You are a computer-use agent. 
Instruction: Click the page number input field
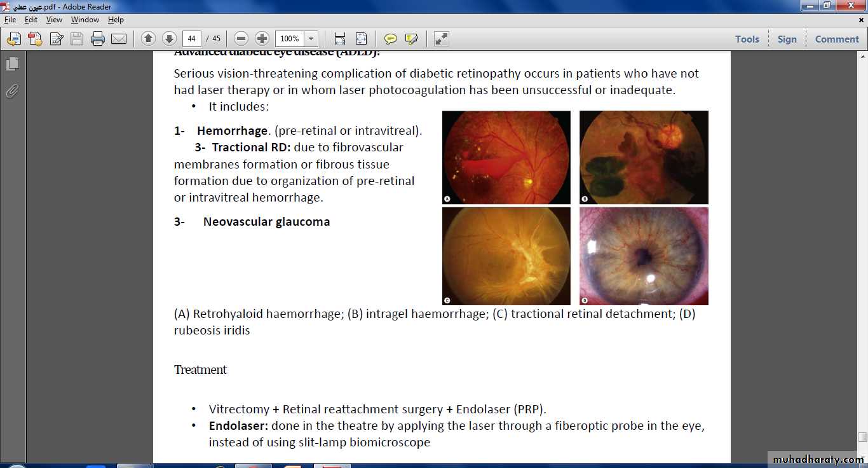tap(192, 39)
